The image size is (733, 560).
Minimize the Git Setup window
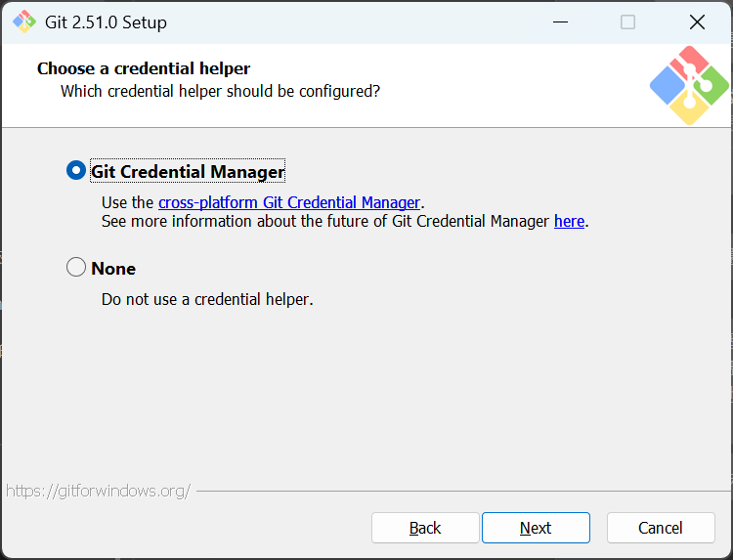point(560,22)
